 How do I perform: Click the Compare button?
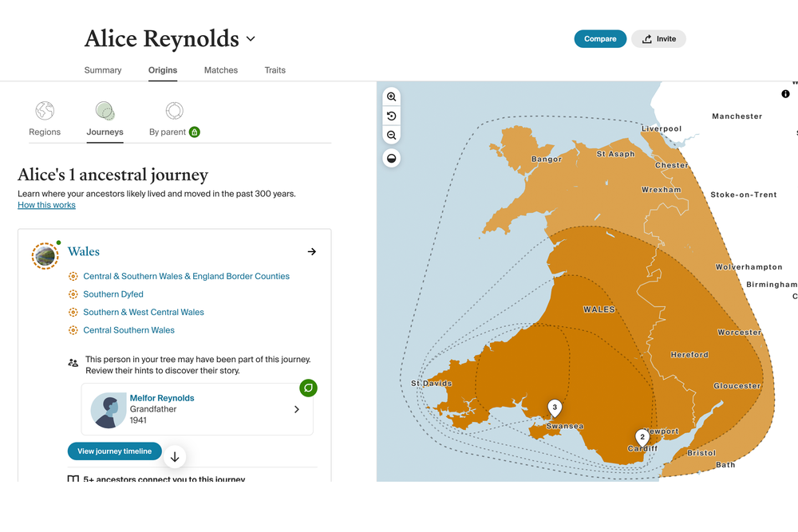coord(600,38)
